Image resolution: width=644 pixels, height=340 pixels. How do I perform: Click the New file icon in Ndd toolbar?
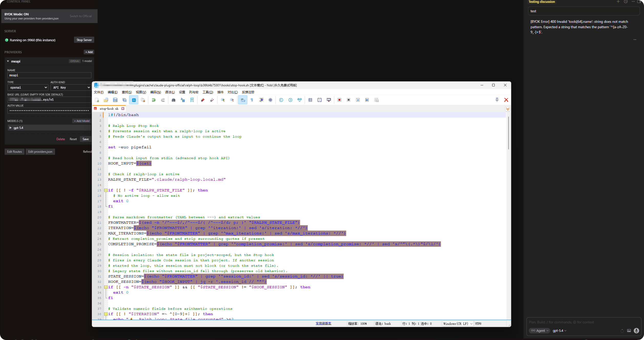click(97, 100)
